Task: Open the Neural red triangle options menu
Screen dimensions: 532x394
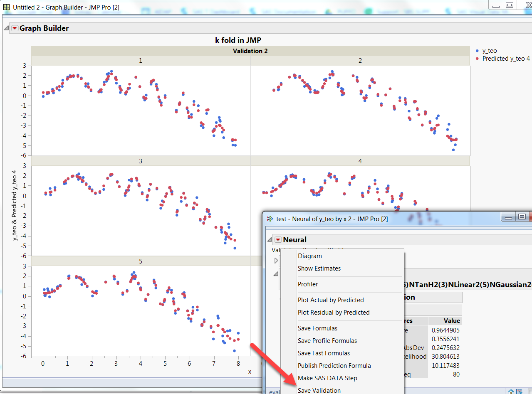Action: click(x=277, y=239)
